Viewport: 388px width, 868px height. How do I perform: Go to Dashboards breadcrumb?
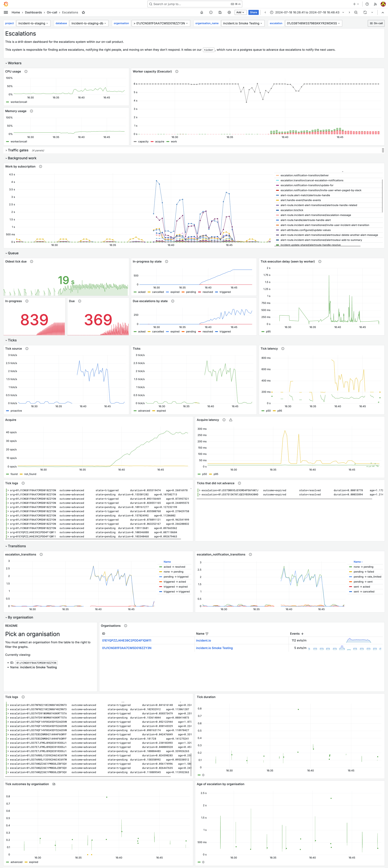(x=33, y=12)
